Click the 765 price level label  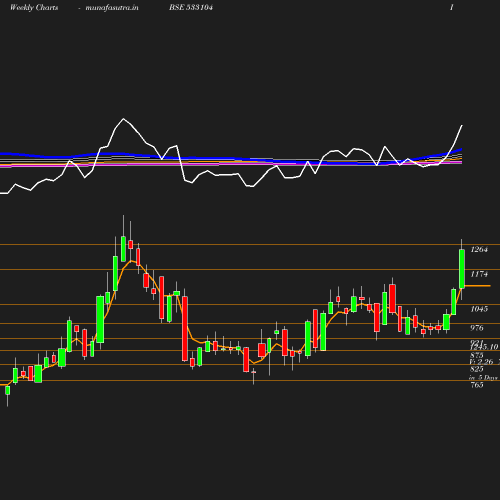pos(477,385)
